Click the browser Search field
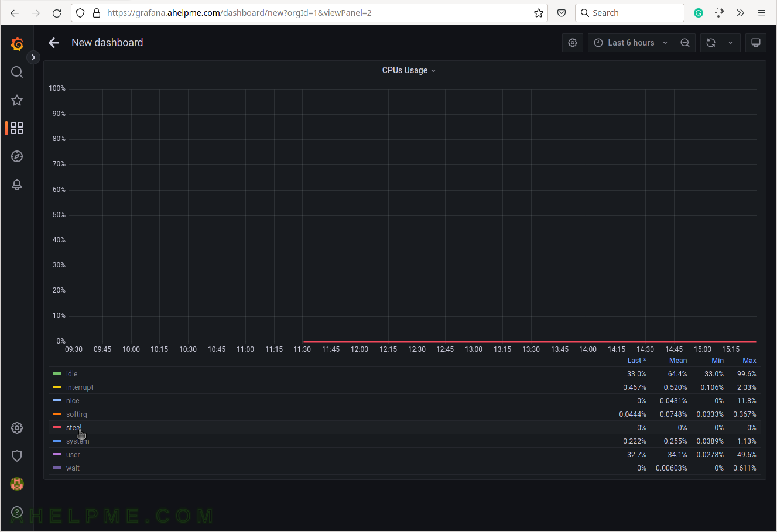Viewport: 777px width, 532px height. (629, 13)
